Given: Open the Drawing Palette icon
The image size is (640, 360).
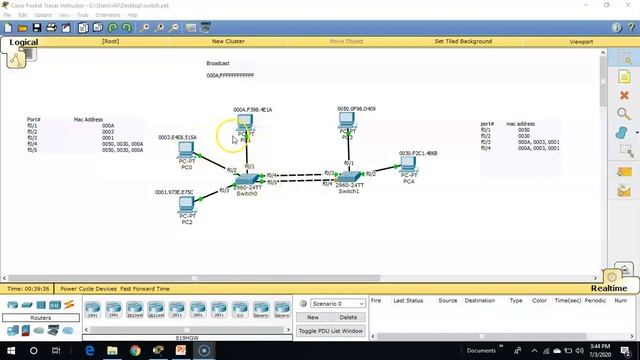Looking at the screenshot, I should coord(191,28).
